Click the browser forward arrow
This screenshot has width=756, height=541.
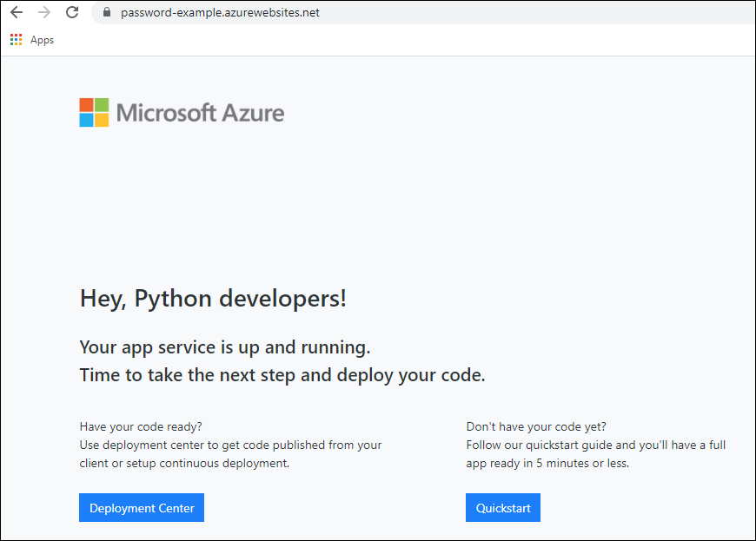point(43,12)
